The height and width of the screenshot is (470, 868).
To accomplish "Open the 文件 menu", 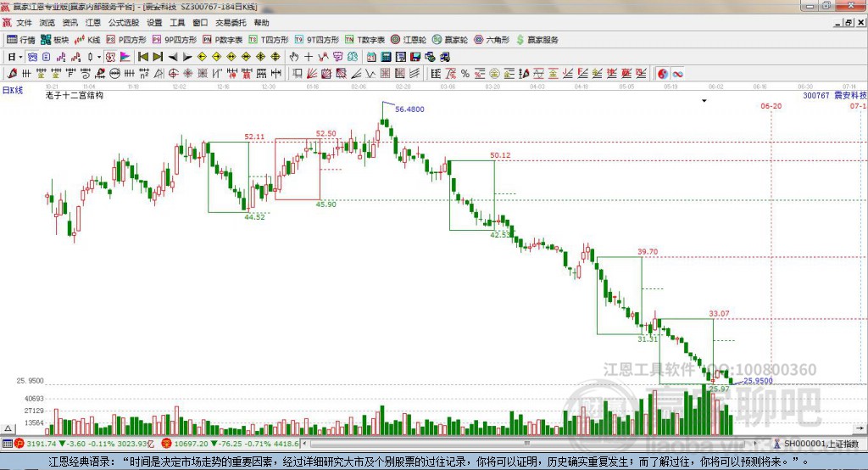I will (x=24, y=23).
